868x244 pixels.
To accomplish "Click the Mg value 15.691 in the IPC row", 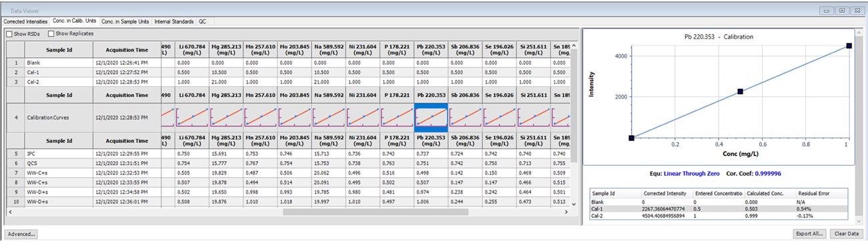I will tap(218, 153).
